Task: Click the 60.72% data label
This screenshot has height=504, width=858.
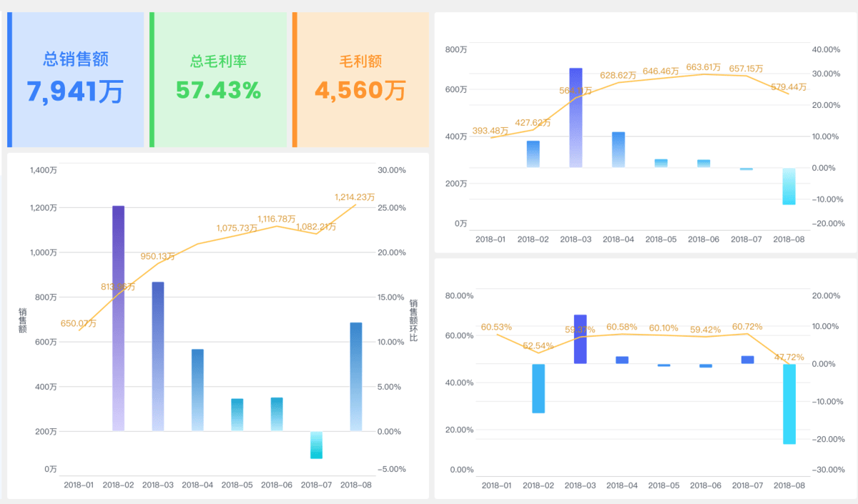Action: [x=747, y=327]
